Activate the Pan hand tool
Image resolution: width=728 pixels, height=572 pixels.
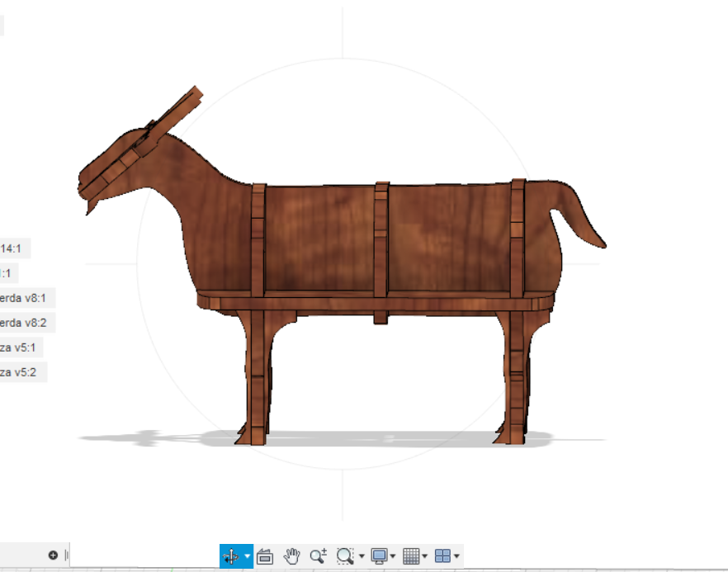(292, 555)
